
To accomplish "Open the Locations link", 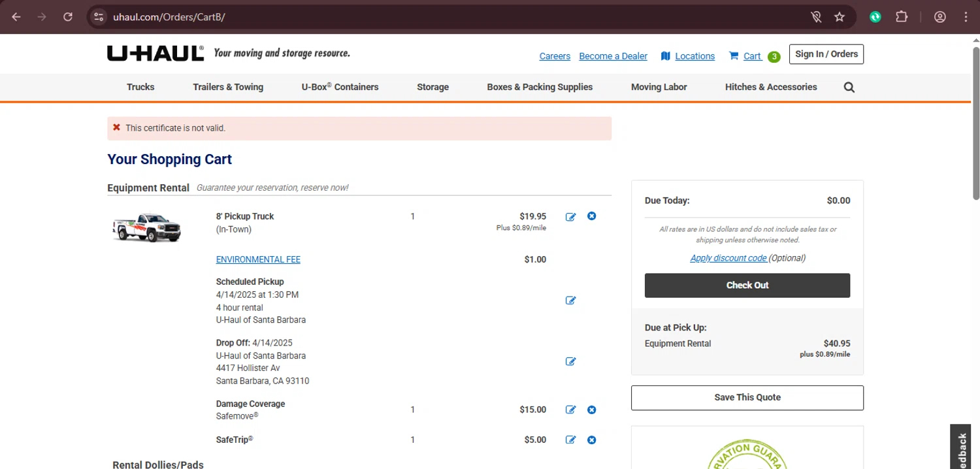I will pos(695,56).
